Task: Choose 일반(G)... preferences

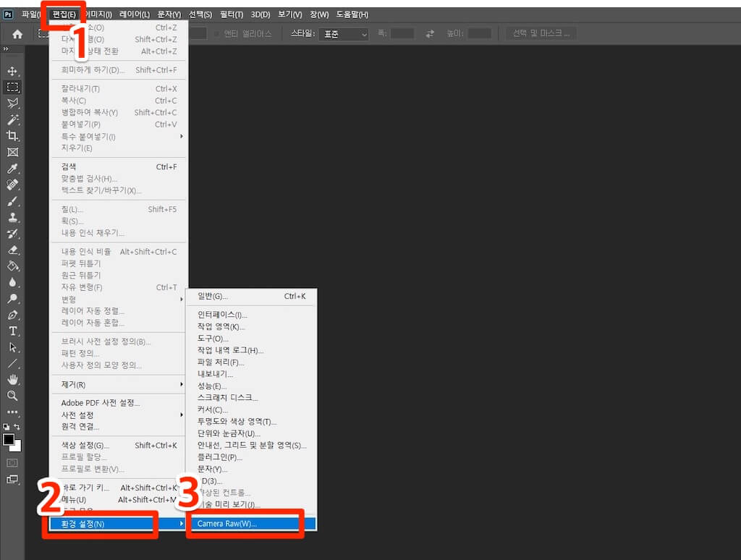Action: pos(252,297)
